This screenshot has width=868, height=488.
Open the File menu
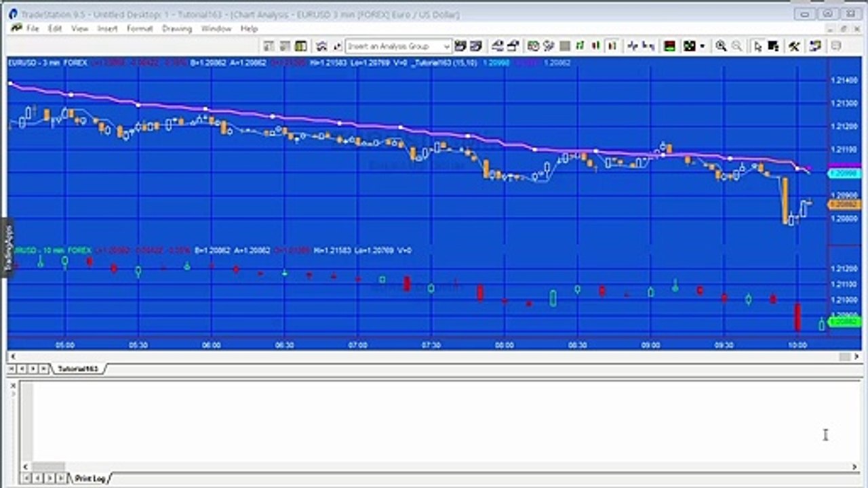[x=33, y=28]
